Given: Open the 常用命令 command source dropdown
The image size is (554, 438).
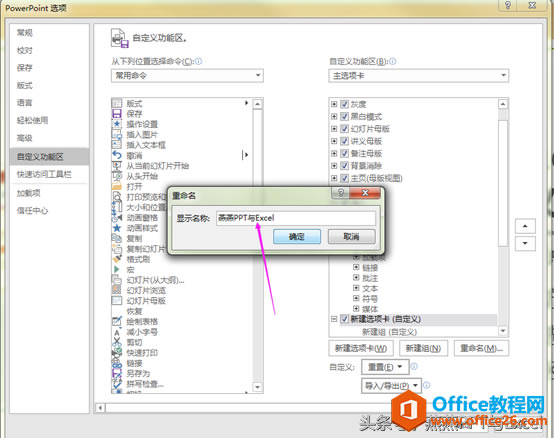Looking at the screenshot, I should pyautogui.click(x=187, y=75).
